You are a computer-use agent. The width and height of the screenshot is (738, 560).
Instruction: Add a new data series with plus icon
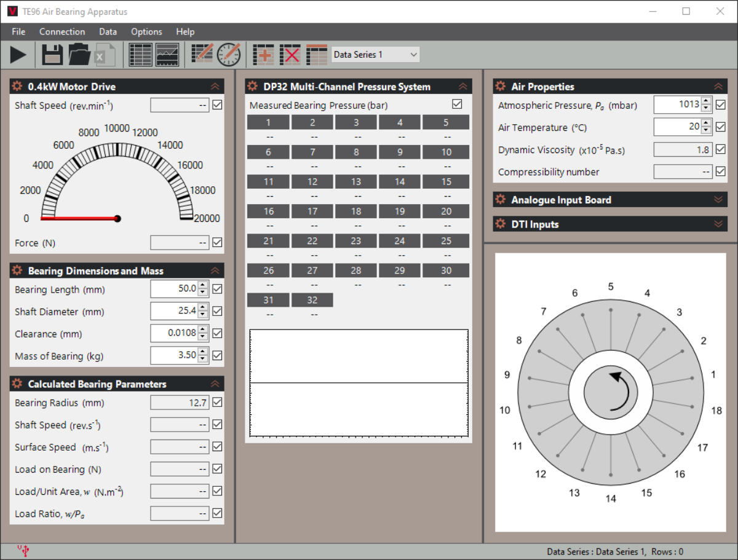264,55
